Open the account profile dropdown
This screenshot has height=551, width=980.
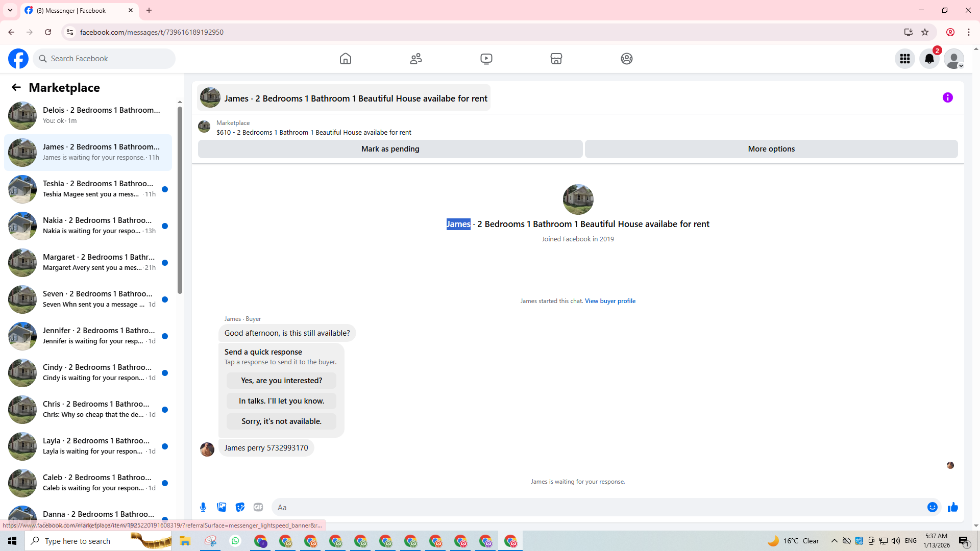(x=954, y=59)
